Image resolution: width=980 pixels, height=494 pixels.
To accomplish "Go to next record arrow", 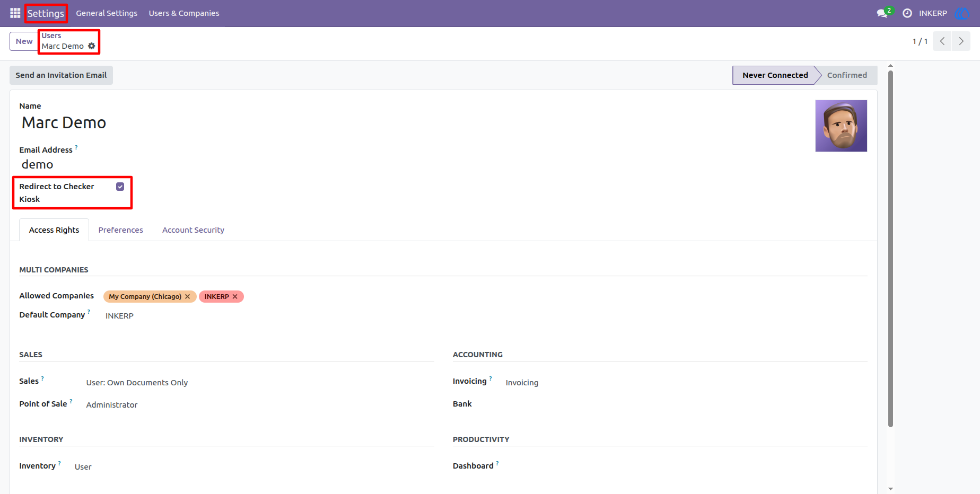I will pos(961,41).
